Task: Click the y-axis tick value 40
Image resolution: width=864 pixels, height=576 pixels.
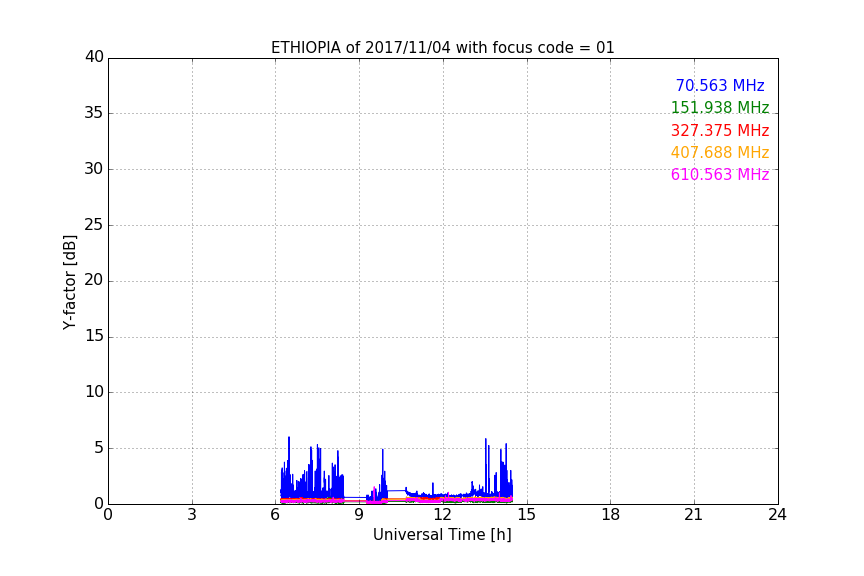Action: click(94, 57)
